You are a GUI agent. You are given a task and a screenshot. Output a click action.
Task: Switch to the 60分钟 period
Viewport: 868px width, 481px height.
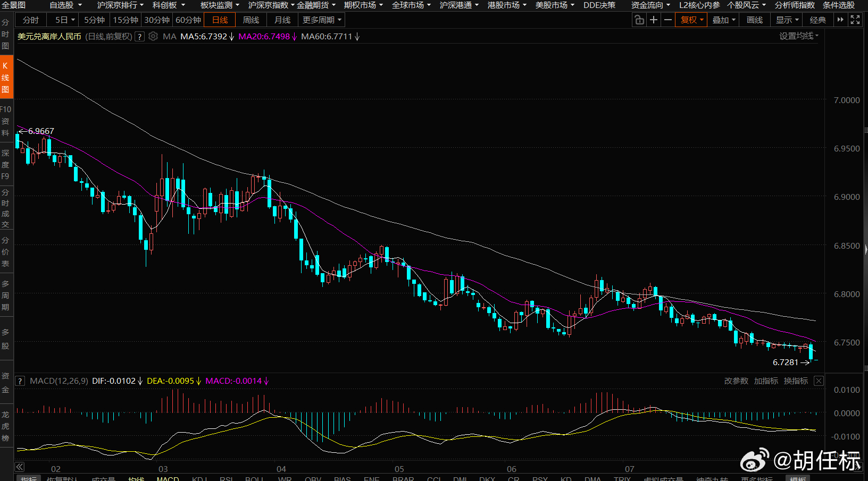[188, 20]
